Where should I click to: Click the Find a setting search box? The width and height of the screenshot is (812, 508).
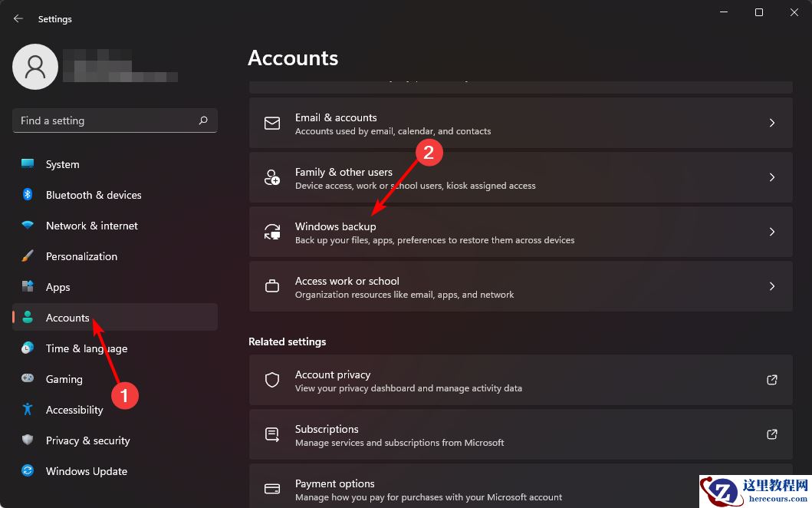point(114,120)
